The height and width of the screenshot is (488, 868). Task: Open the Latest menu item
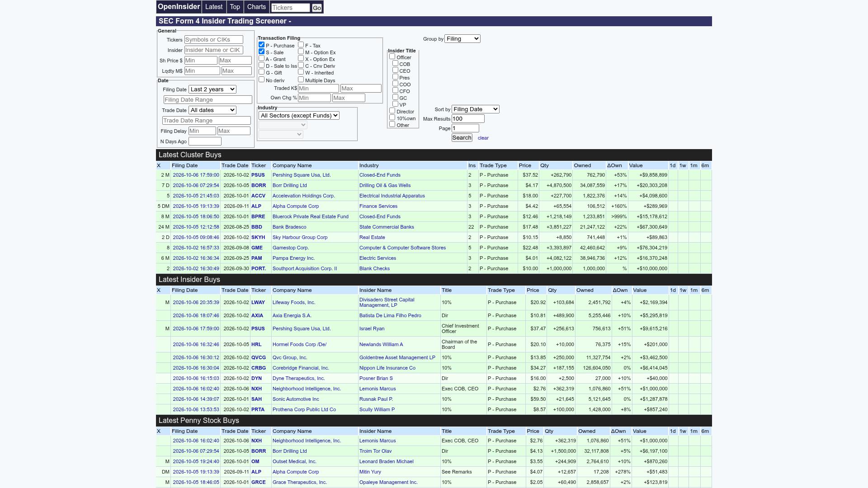214,7
